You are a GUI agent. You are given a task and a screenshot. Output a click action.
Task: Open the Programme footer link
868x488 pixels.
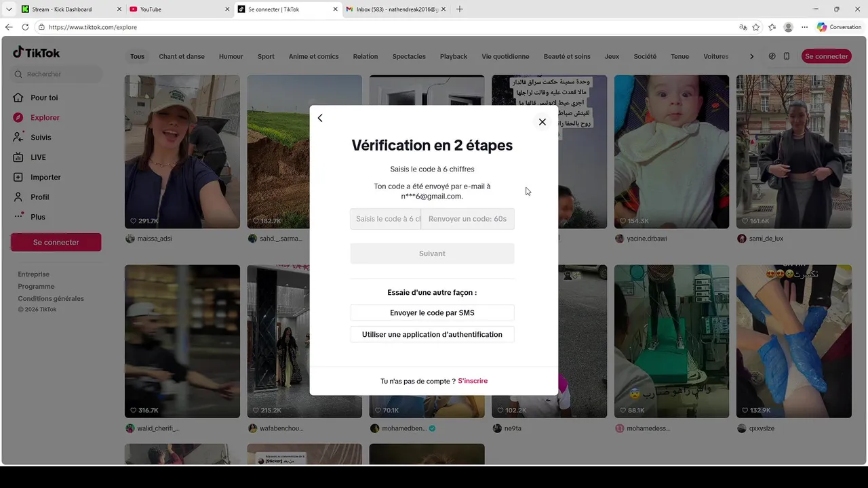click(36, 287)
